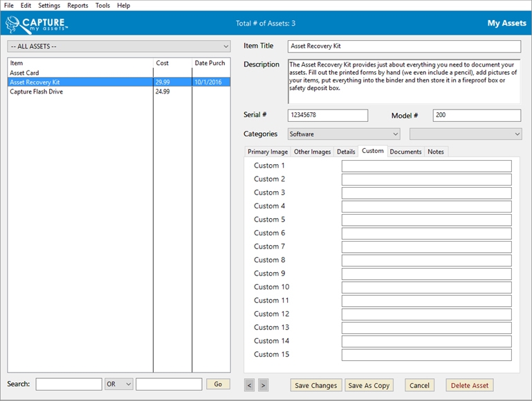532x401 pixels.
Task: Click the Capture My Assets logo
Action: pyautogui.click(x=37, y=24)
